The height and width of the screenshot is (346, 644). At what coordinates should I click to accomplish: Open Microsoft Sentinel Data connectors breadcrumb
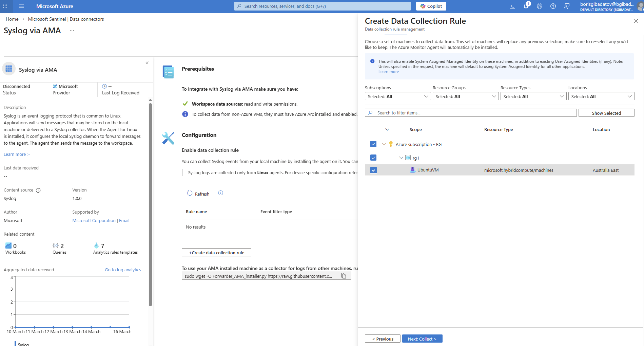tap(66, 19)
